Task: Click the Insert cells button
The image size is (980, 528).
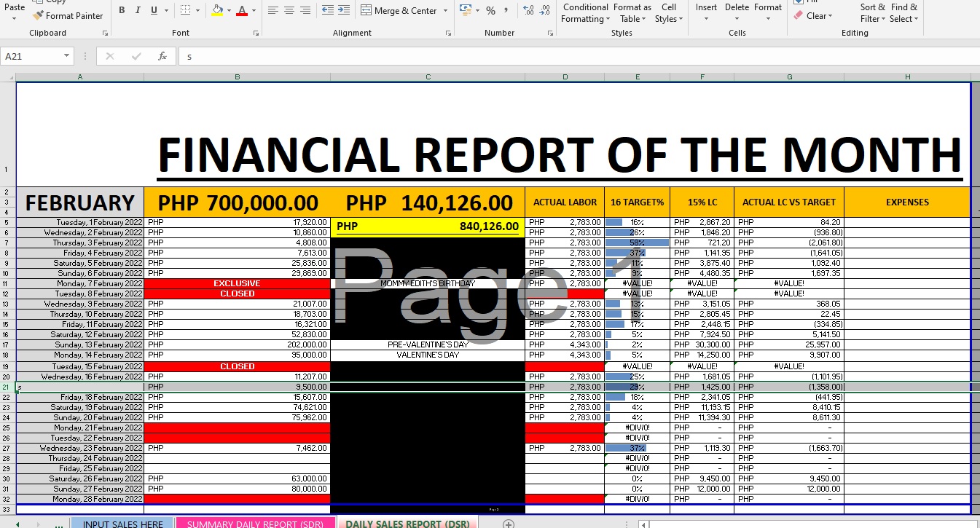Action: (706, 12)
